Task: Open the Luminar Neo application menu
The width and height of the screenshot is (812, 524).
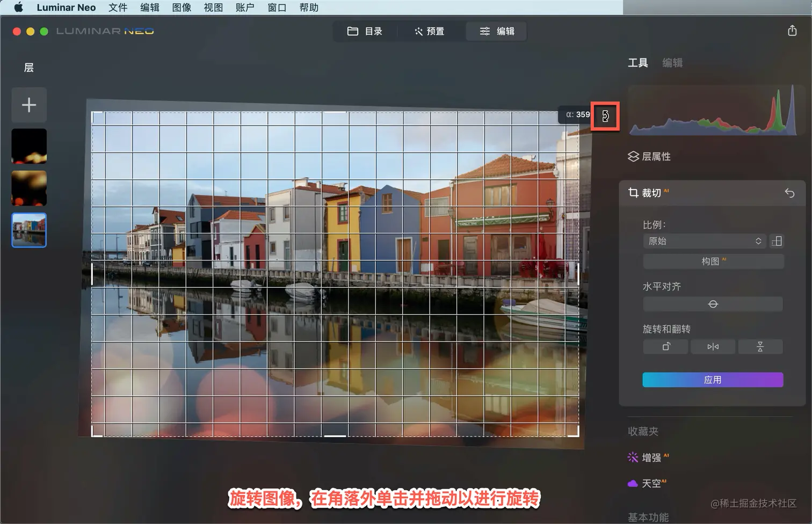Action: click(66, 8)
